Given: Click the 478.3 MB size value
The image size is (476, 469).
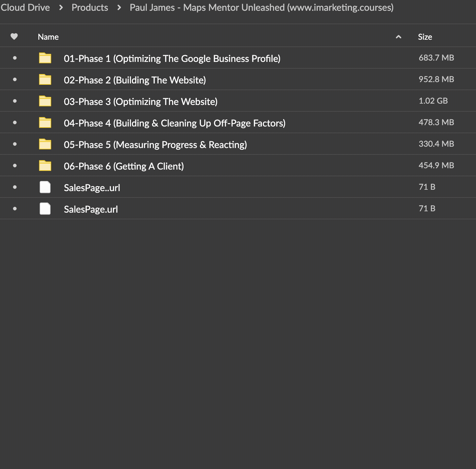Looking at the screenshot, I should pyautogui.click(x=436, y=122).
